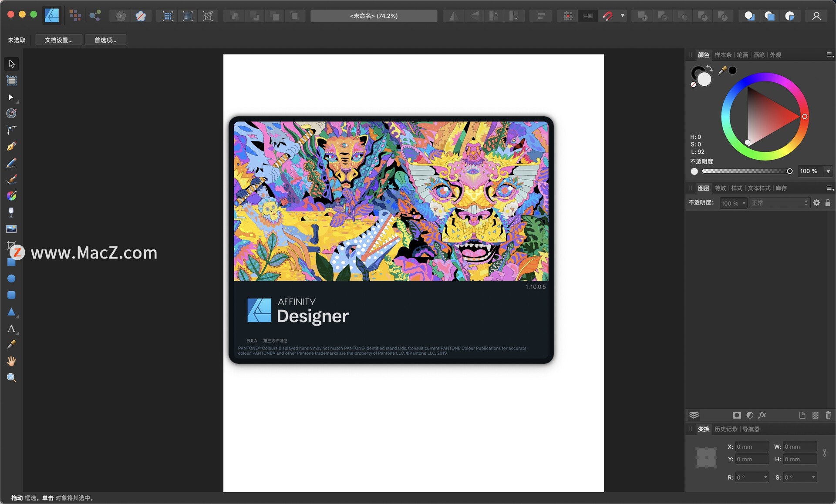Screen dimensions: 836x504
Task: Set no fill with the none swatch
Action: pyautogui.click(x=693, y=85)
